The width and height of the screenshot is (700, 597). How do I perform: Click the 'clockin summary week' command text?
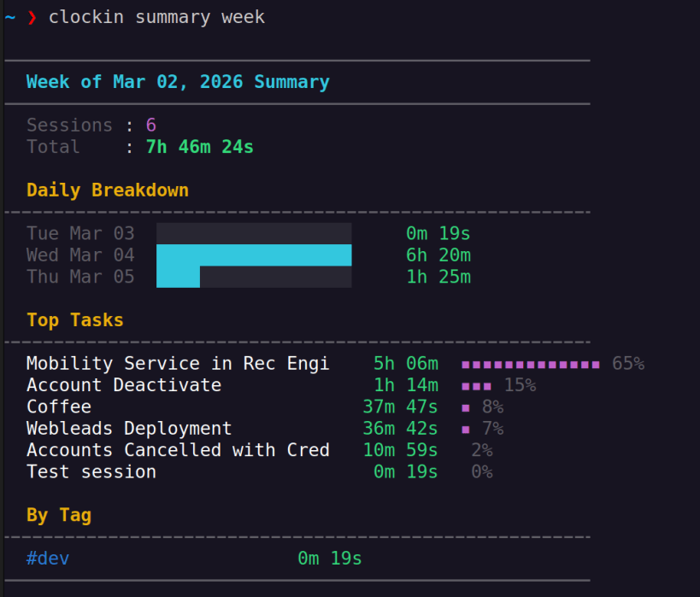point(156,17)
